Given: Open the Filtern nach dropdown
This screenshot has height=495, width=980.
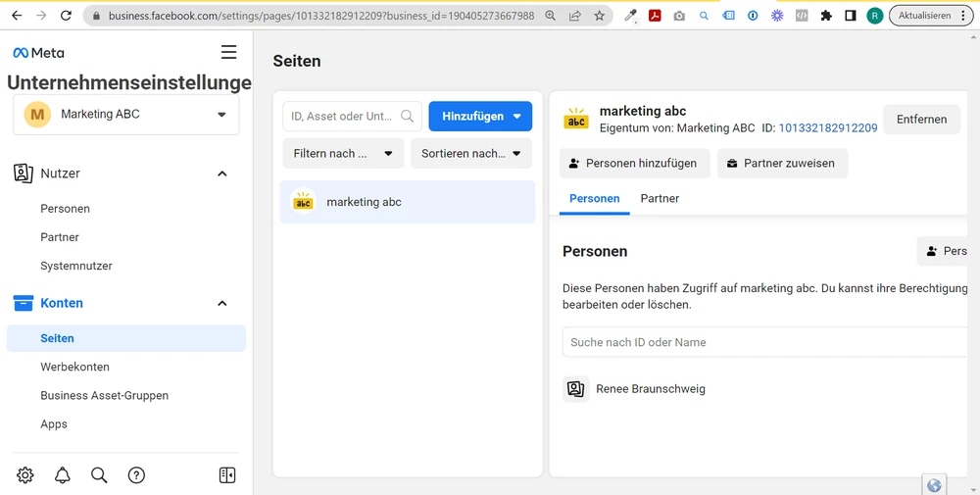Looking at the screenshot, I should click(343, 154).
